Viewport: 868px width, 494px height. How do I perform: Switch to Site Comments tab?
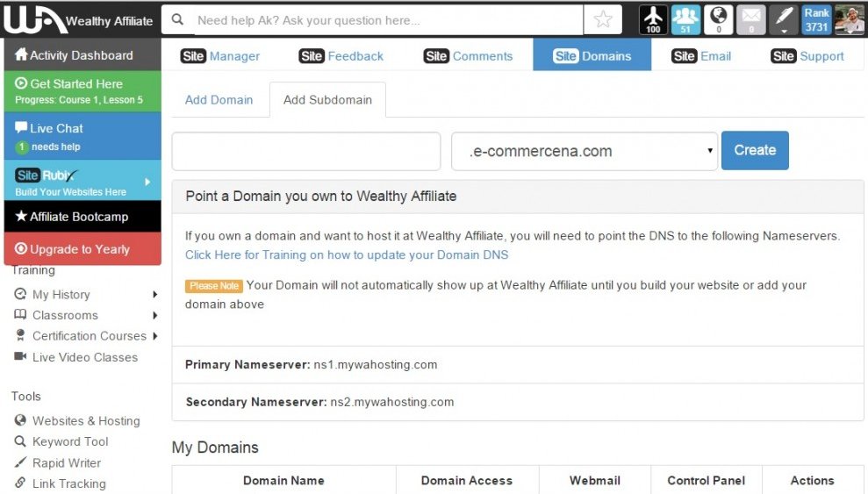(469, 56)
